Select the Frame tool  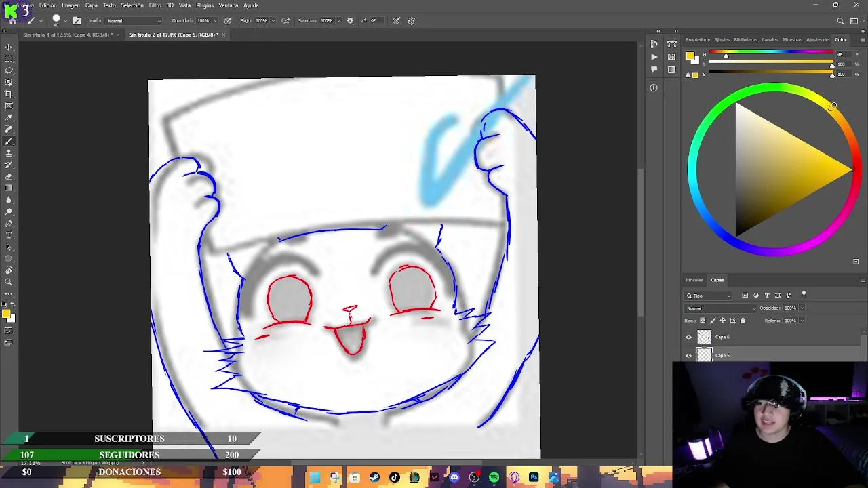[x=9, y=106]
